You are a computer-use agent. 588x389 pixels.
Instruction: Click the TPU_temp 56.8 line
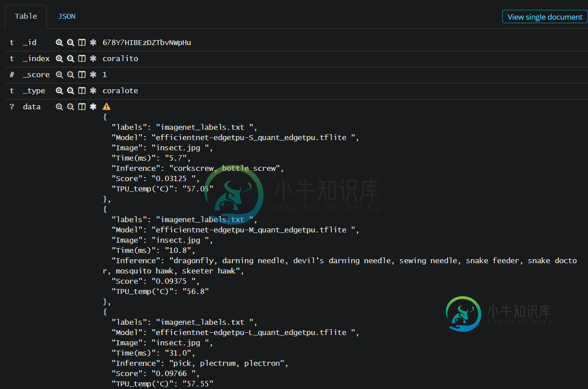click(x=160, y=291)
